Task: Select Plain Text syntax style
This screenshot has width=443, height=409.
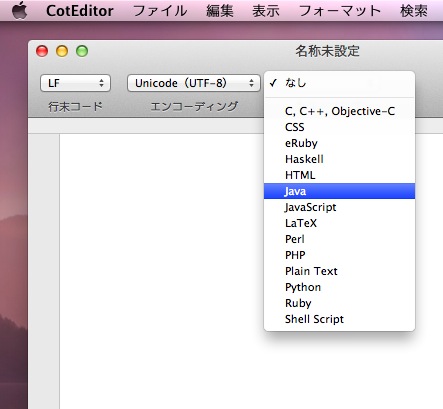Action: click(339, 271)
